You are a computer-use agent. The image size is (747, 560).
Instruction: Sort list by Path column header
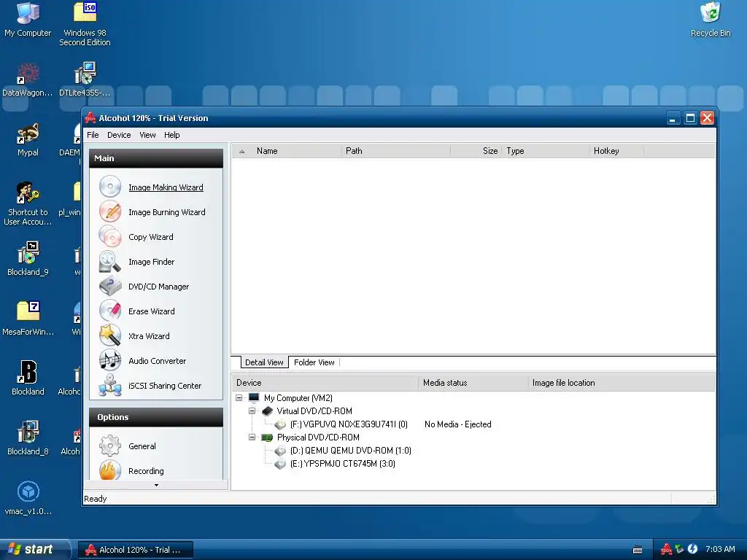coord(395,151)
